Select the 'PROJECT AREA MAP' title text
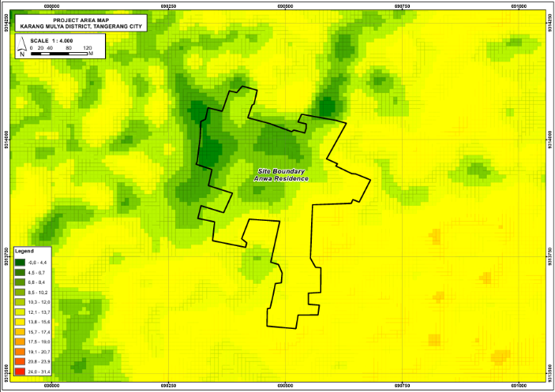Image resolution: width=555 pixels, height=392 pixels. coord(81,21)
